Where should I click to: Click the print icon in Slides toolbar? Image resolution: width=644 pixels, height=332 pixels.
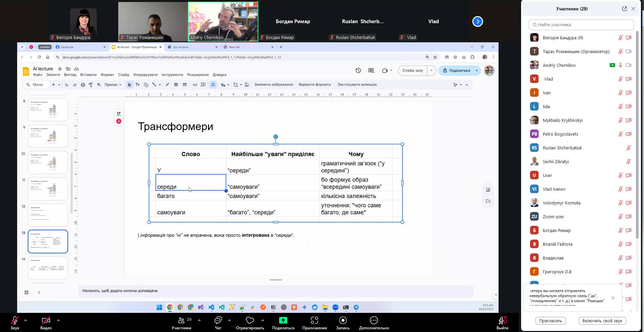click(83, 85)
